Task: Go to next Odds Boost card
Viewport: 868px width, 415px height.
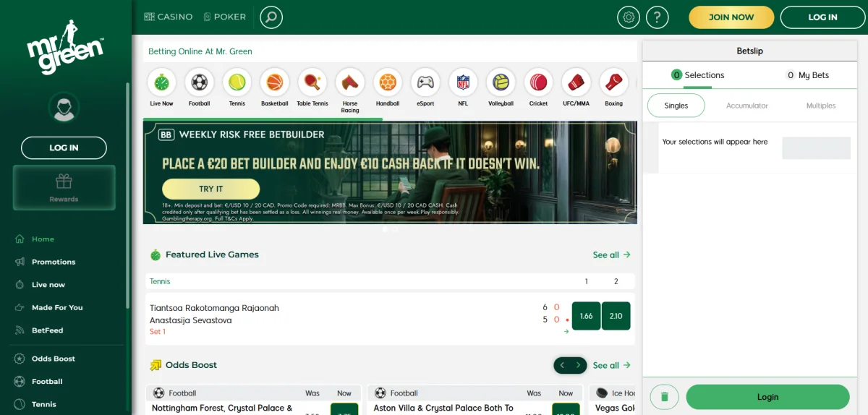Action: (x=578, y=365)
